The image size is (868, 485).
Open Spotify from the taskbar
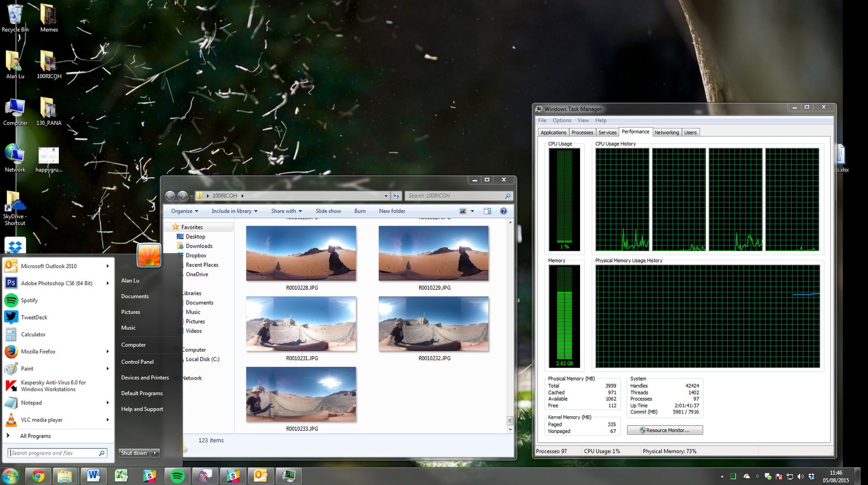click(x=177, y=476)
